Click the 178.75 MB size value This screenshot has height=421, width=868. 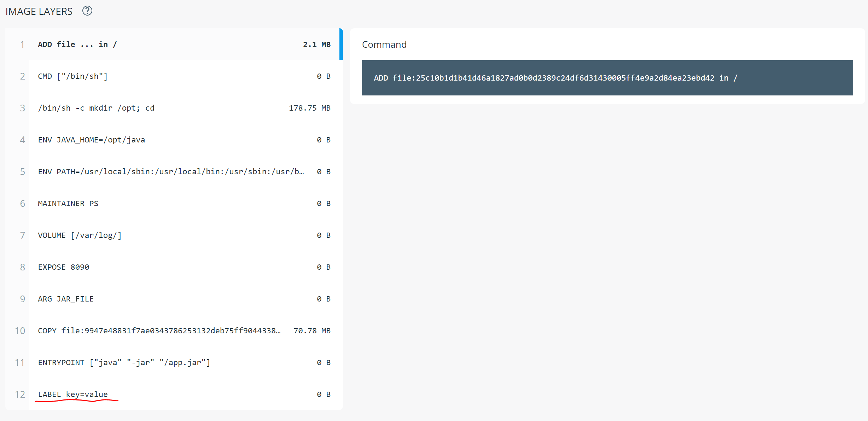(x=309, y=108)
